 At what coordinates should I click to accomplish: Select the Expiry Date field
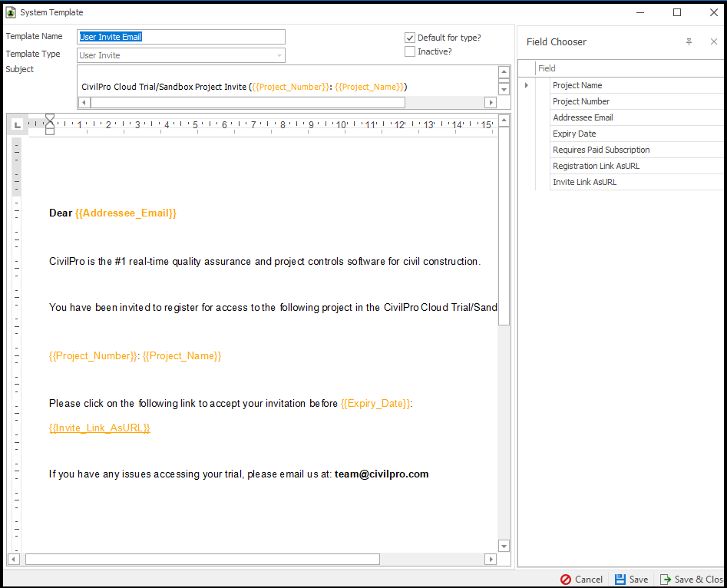coord(574,134)
